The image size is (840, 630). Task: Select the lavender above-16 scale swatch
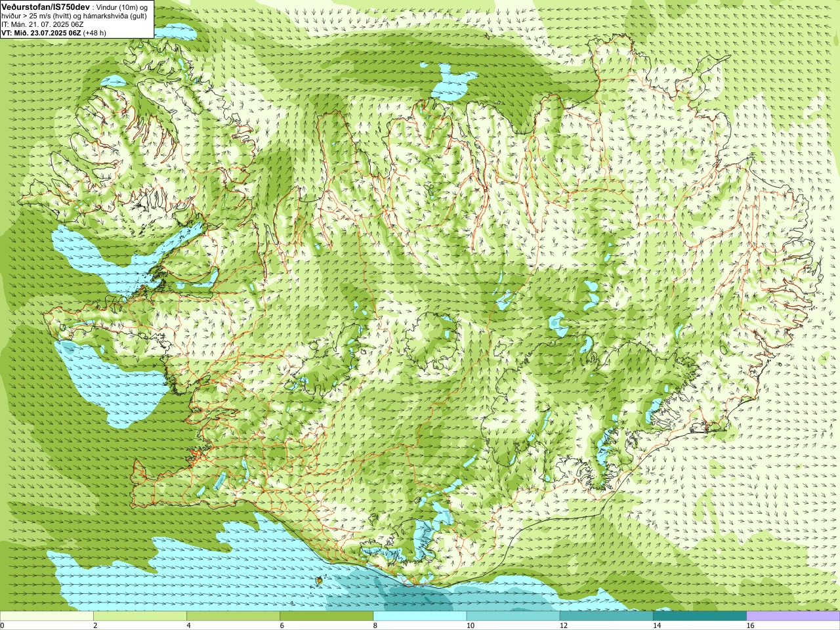click(793, 616)
